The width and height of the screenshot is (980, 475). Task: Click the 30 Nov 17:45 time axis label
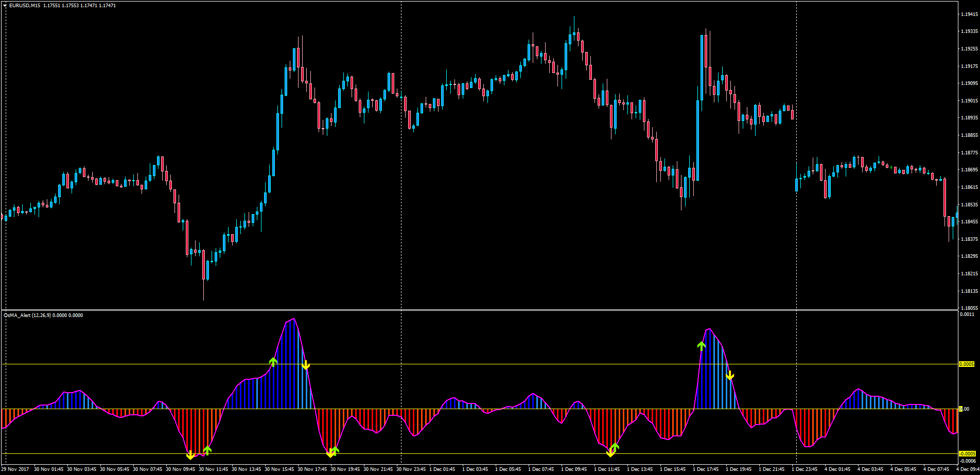[312, 469]
